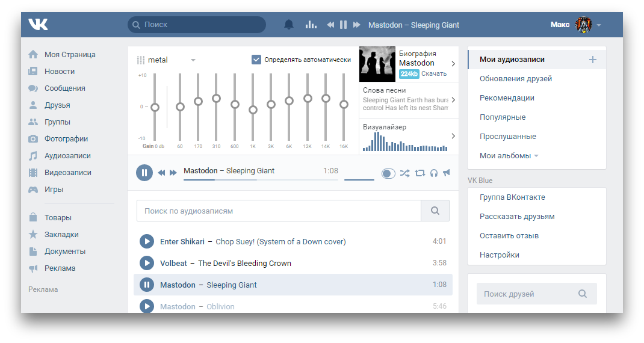Enable repeat track icon
644x343 pixels.
tap(420, 173)
